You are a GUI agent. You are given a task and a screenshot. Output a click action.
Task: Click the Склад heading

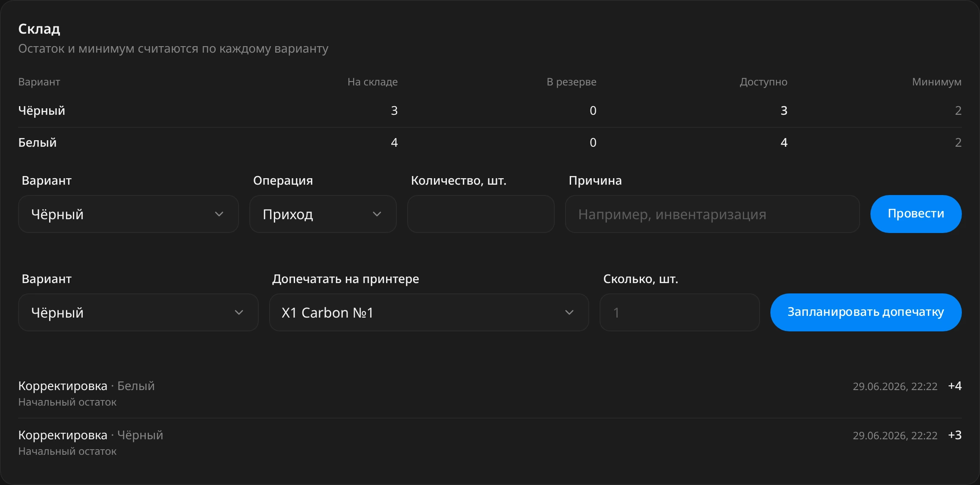coord(39,29)
